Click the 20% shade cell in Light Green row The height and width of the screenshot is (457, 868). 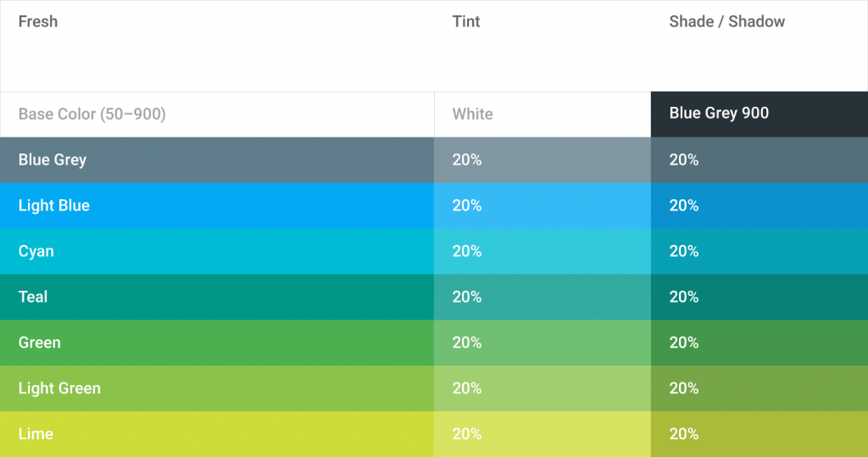(x=759, y=388)
